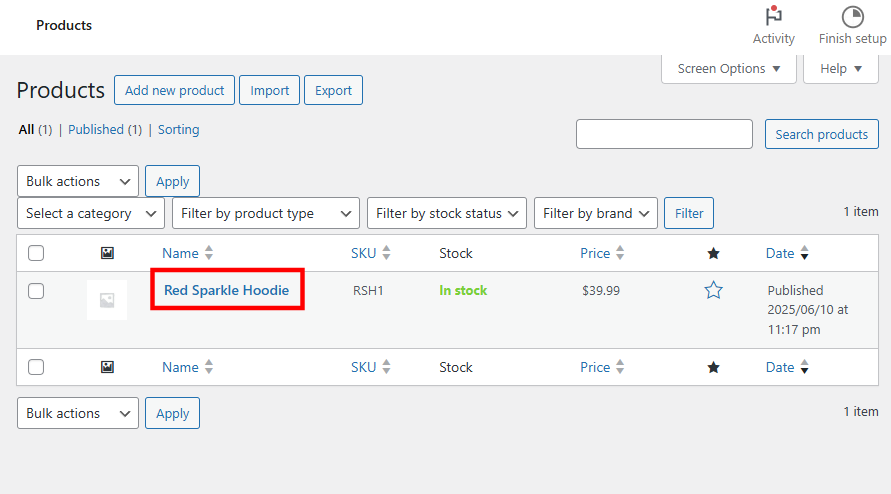Open the Red Sparkle Hoodie product link

point(226,290)
